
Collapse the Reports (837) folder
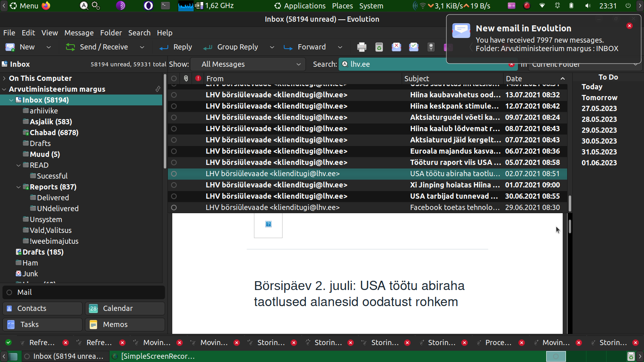[19, 187]
